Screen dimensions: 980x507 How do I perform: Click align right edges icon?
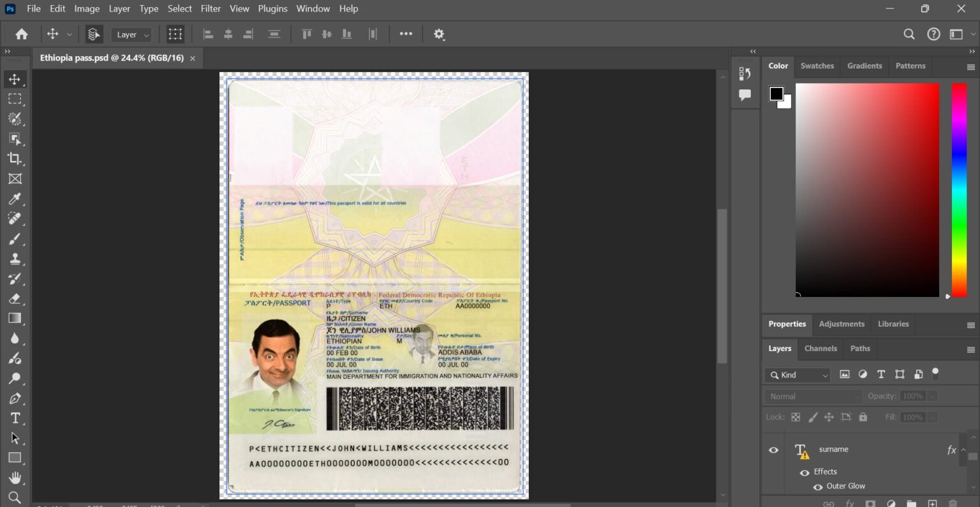coord(248,34)
